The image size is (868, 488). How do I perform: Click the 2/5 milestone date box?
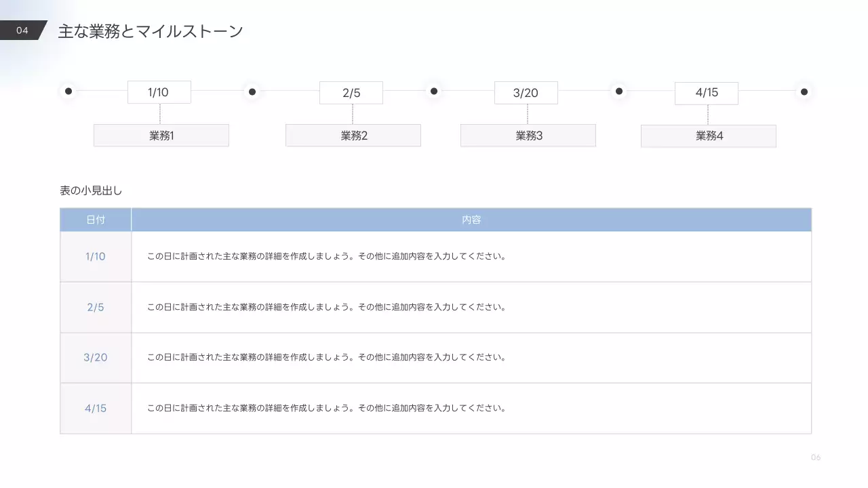(351, 92)
